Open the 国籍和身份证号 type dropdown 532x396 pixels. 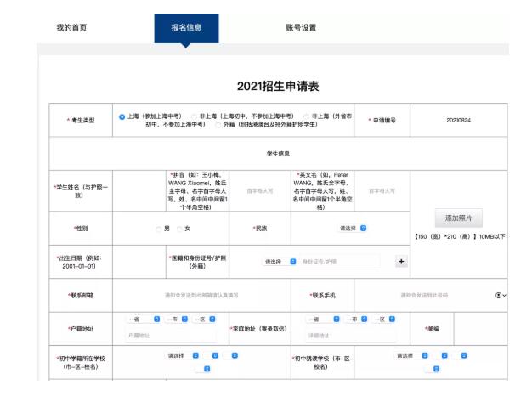pos(280,262)
